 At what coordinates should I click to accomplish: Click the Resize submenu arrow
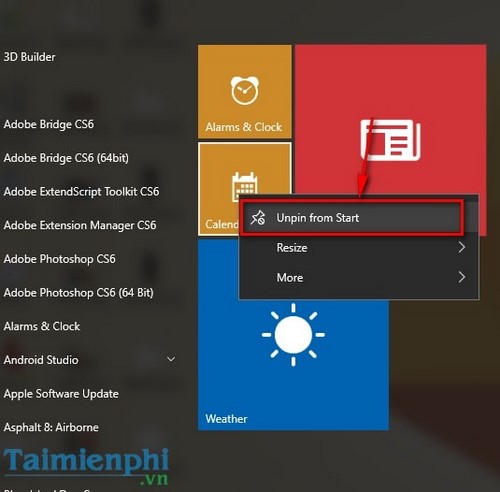pyautogui.click(x=462, y=247)
